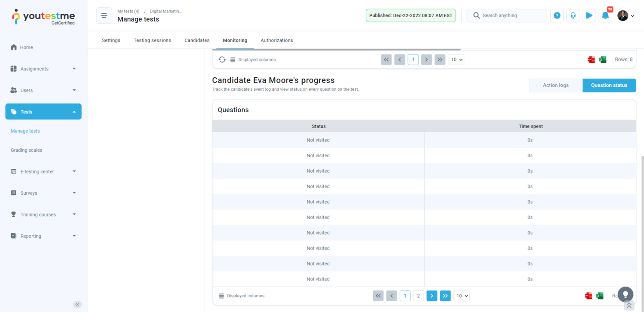
Task: Select the Question status toggle
Action: point(609,86)
